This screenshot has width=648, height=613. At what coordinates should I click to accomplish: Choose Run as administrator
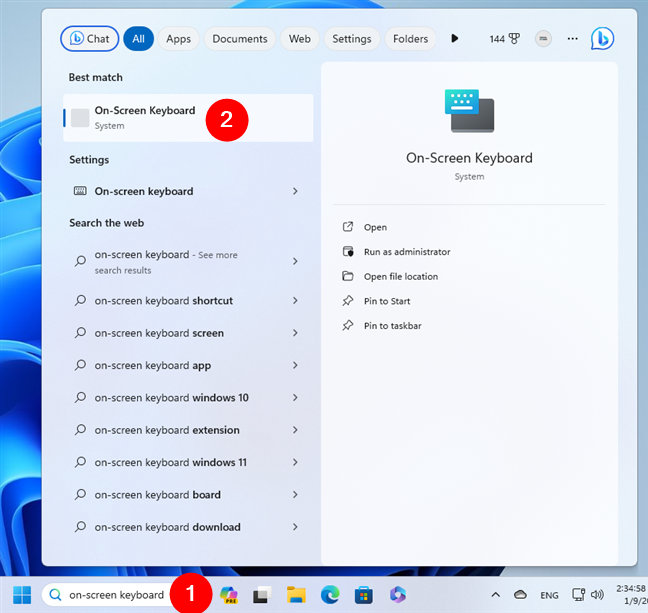point(407,252)
